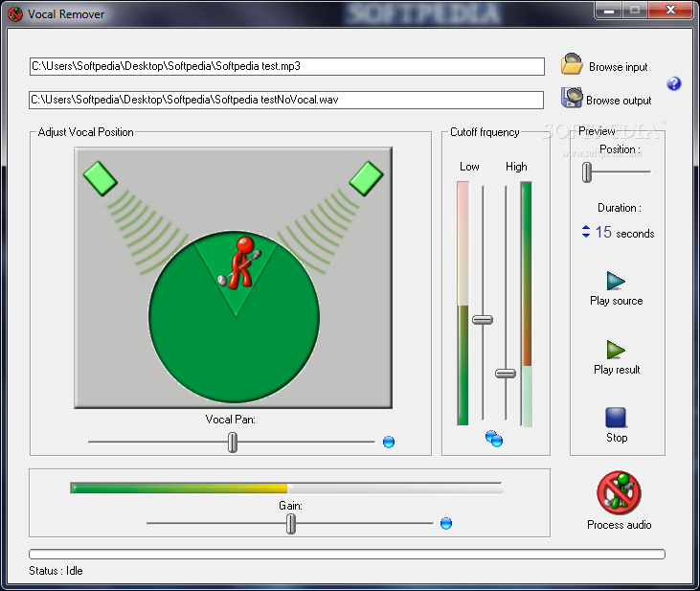The image size is (700, 591).
Task: Click the Vocal Pan slider handle
Action: (x=233, y=442)
